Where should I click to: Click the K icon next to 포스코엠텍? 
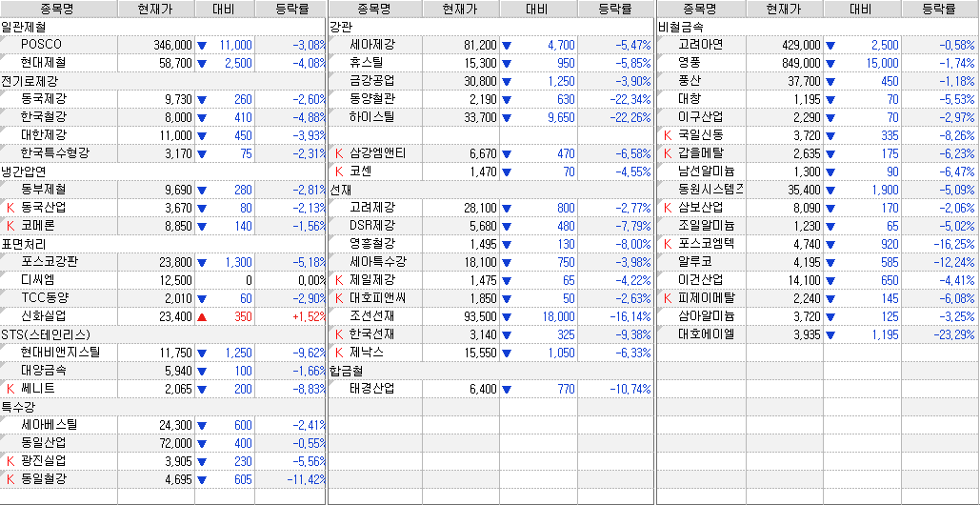[669, 244]
